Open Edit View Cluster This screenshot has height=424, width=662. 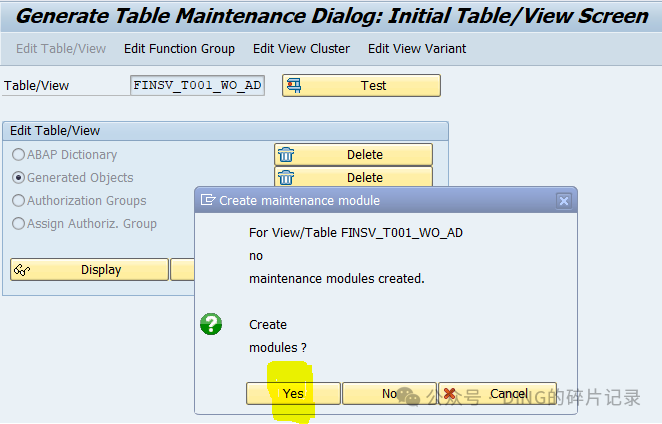(x=301, y=49)
